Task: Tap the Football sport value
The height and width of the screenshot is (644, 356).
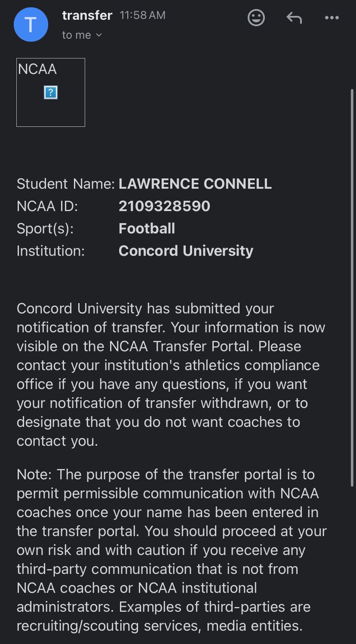Action: (x=147, y=228)
